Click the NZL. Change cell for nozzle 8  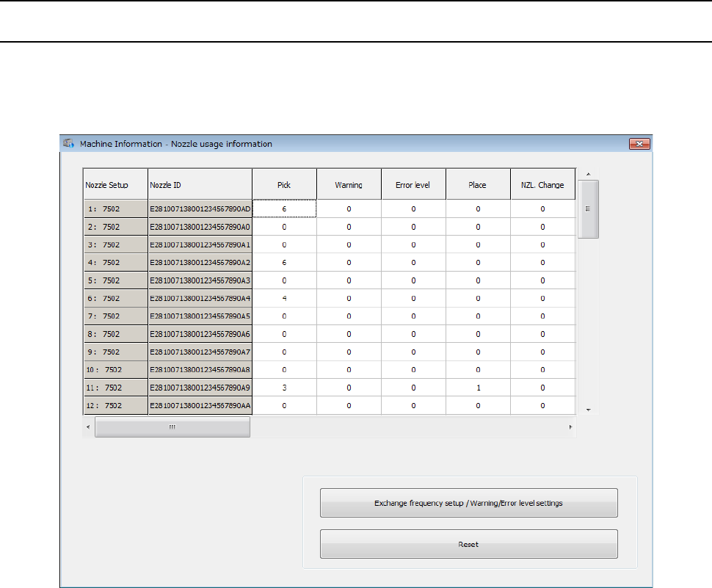coord(542,334)
